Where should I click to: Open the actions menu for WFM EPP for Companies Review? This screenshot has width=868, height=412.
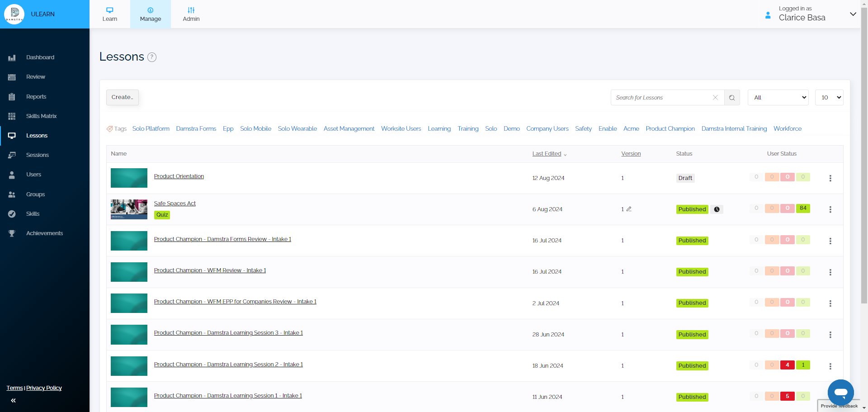pos(830,303)
